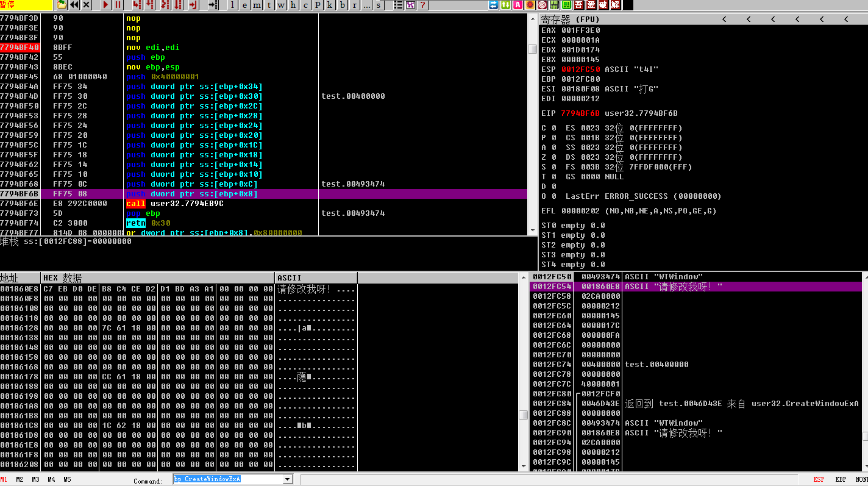Click the Step Over toolbar icon
This screenshot has width=868, height=486.
151,5
